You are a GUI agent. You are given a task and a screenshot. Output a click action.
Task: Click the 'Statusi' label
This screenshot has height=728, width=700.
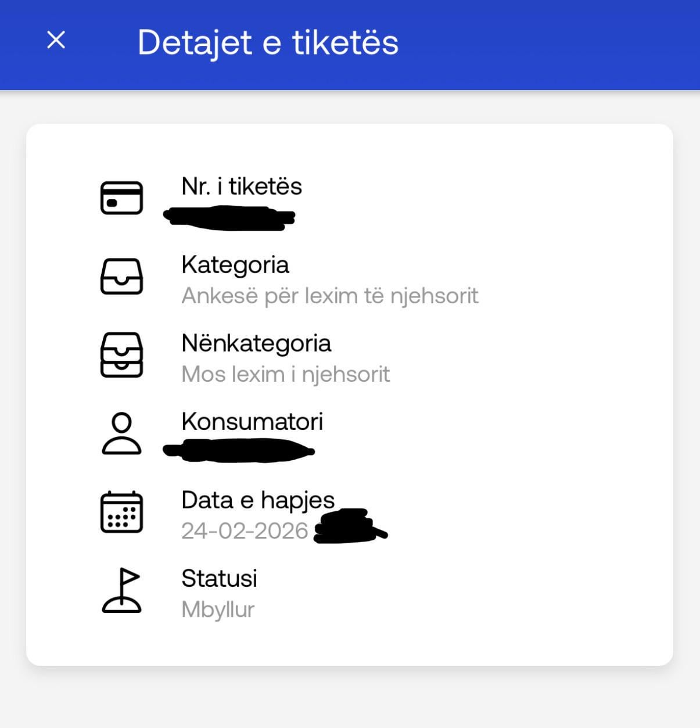[219, 579]
